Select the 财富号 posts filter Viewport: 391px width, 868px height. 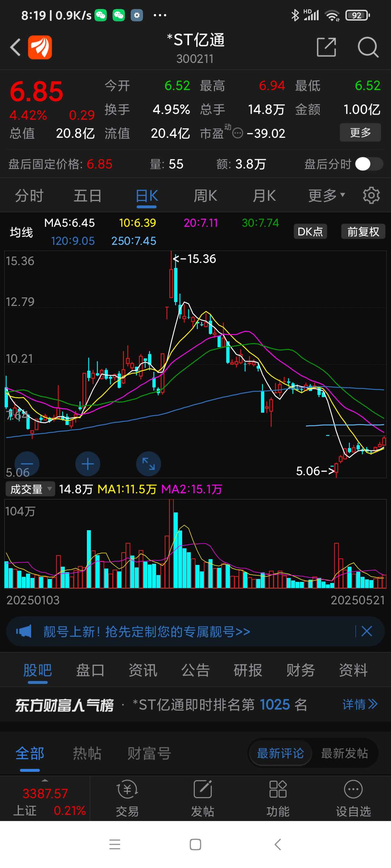tap(149, 753)
